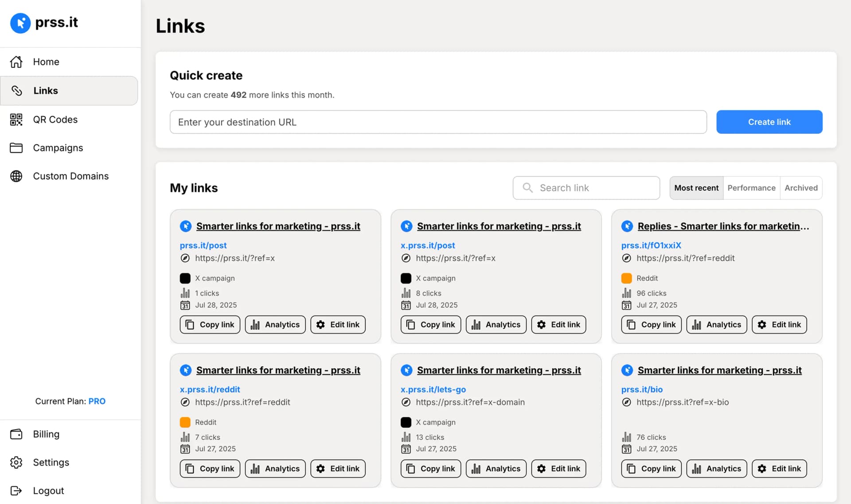This screenshot has width=851, height=504.
Task: Click the search magnifier icon
Action: pyautogui.click(x=527, y=188)
